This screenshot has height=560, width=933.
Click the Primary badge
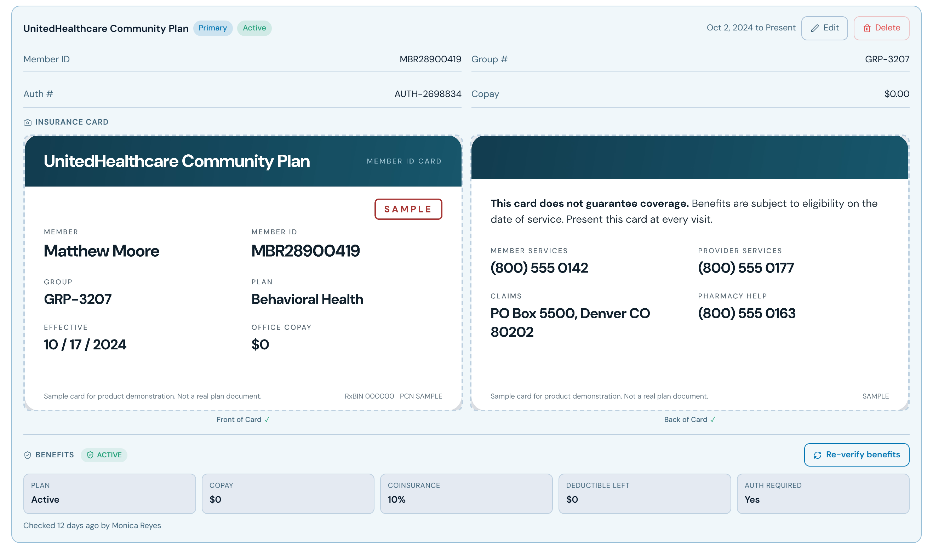pos(213,28)
